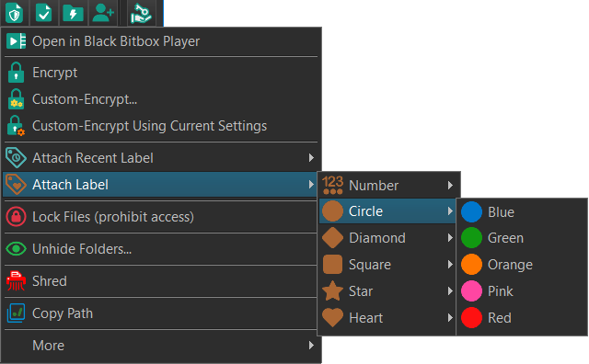Image resolution: width=589 pixels, height=364 pixels.
Task: Click the add user toolbar icon
Action: 102,13
